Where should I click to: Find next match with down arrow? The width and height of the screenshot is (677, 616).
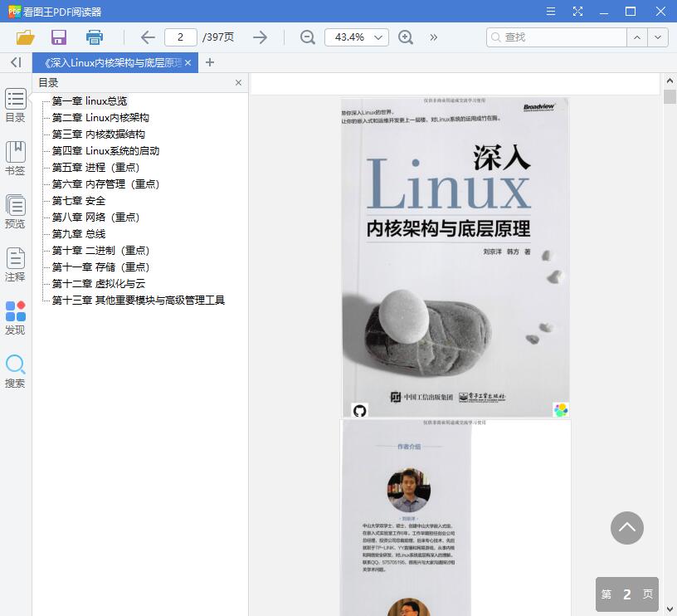(658, 37)
